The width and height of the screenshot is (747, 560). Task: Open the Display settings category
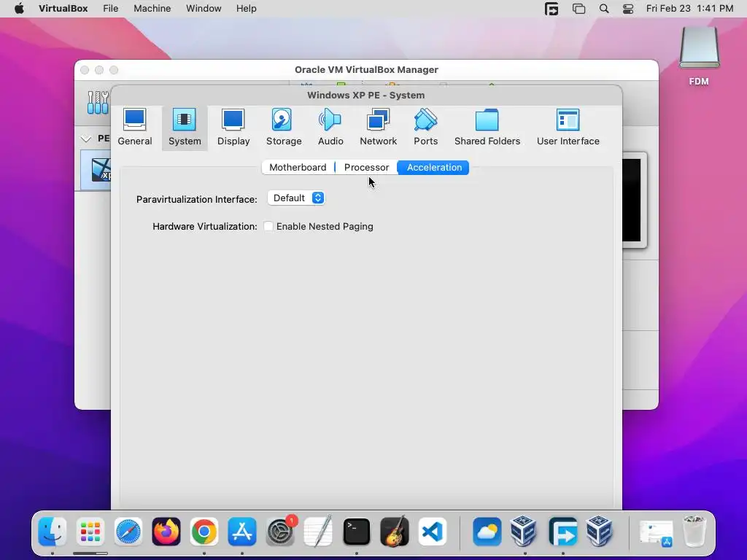233,128
